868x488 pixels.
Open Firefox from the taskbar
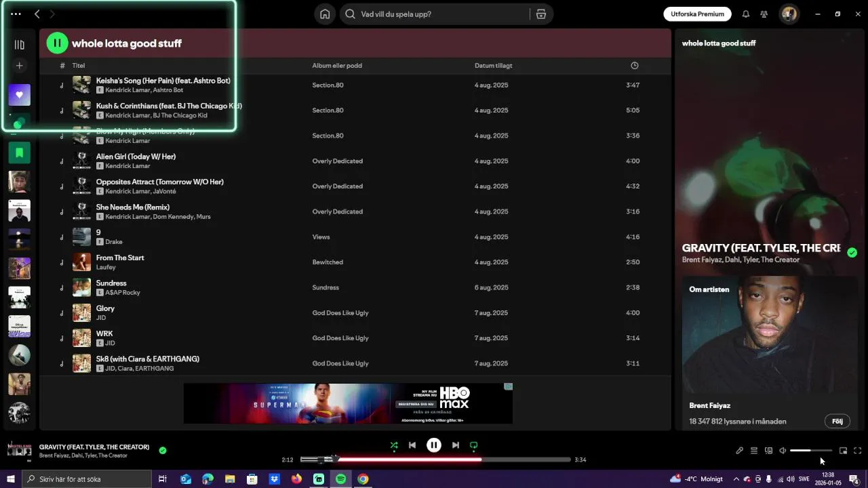296,479
